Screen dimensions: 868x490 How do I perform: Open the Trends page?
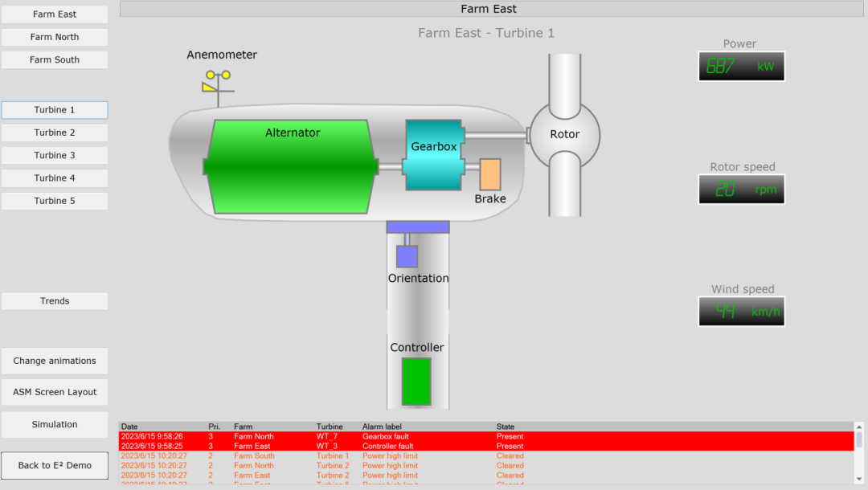(55, 301)
